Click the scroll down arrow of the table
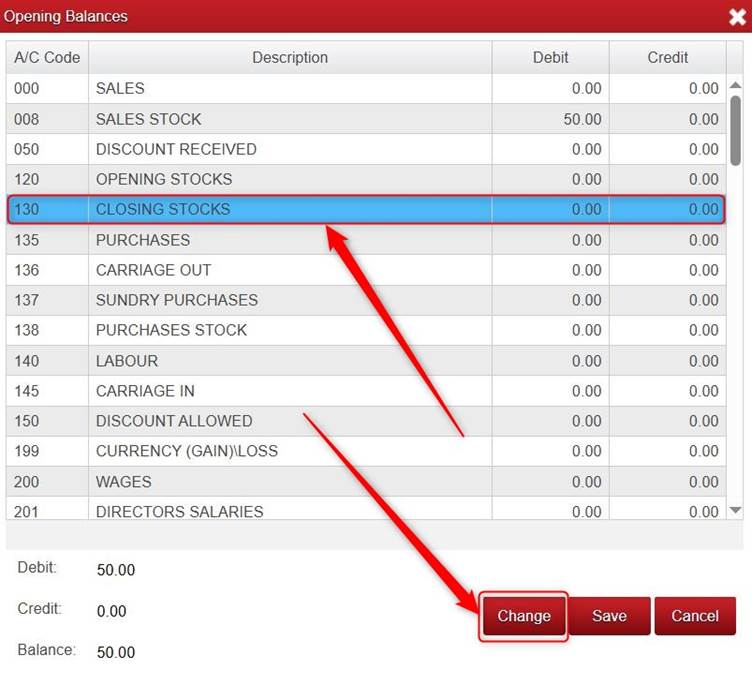752x685 pixels. [x=735, y=510]
